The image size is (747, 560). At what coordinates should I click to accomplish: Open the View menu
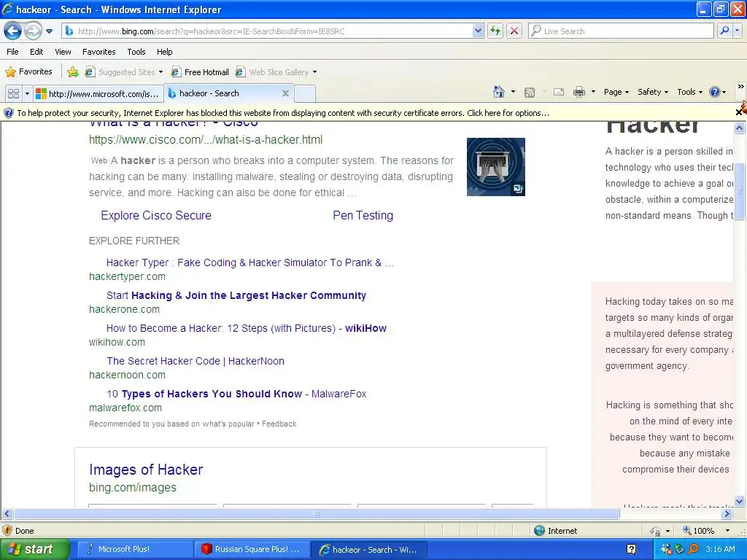(x=63, y=52)
